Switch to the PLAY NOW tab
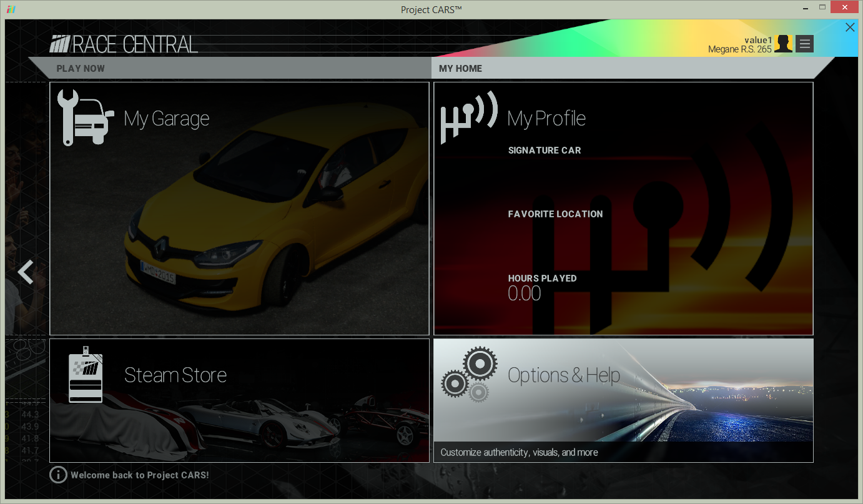The image size is (863, 504). (81, 69)
